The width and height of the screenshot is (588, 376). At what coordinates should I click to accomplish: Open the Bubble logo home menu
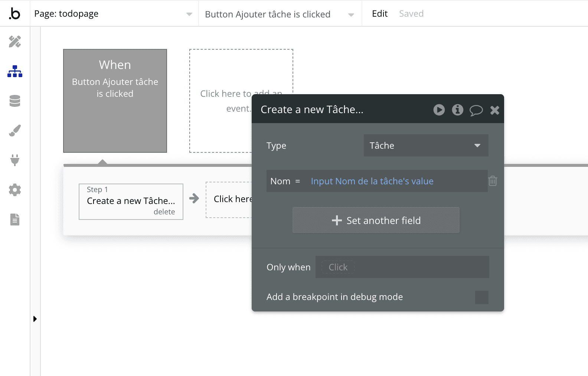pyautogui.click(x=14, y=13)
